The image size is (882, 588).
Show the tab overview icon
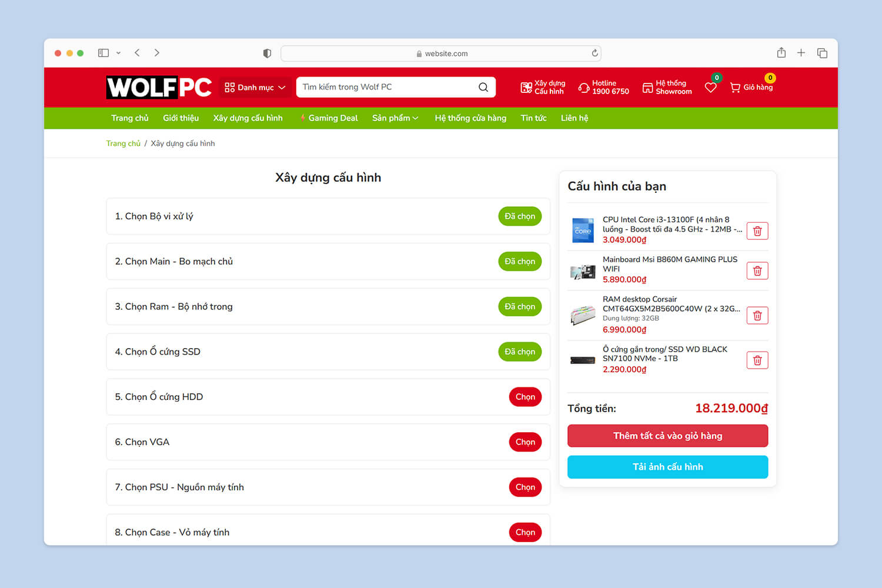[822, 53]
